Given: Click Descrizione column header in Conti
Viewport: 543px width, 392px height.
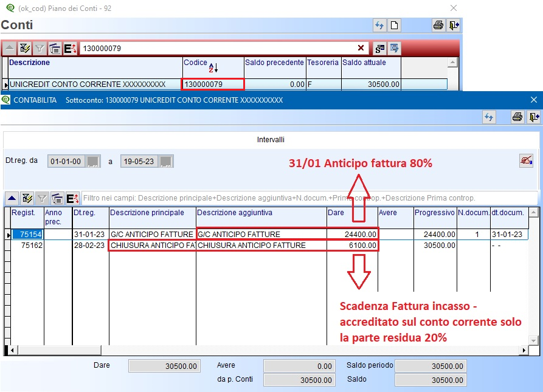Looking at the screenshot, I should 95,67.
